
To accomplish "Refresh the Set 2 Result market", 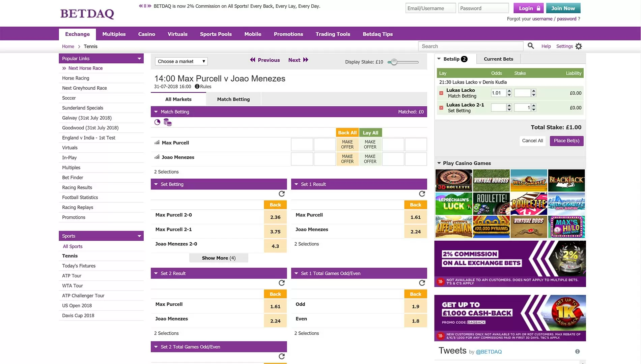I will pos(282,283).
